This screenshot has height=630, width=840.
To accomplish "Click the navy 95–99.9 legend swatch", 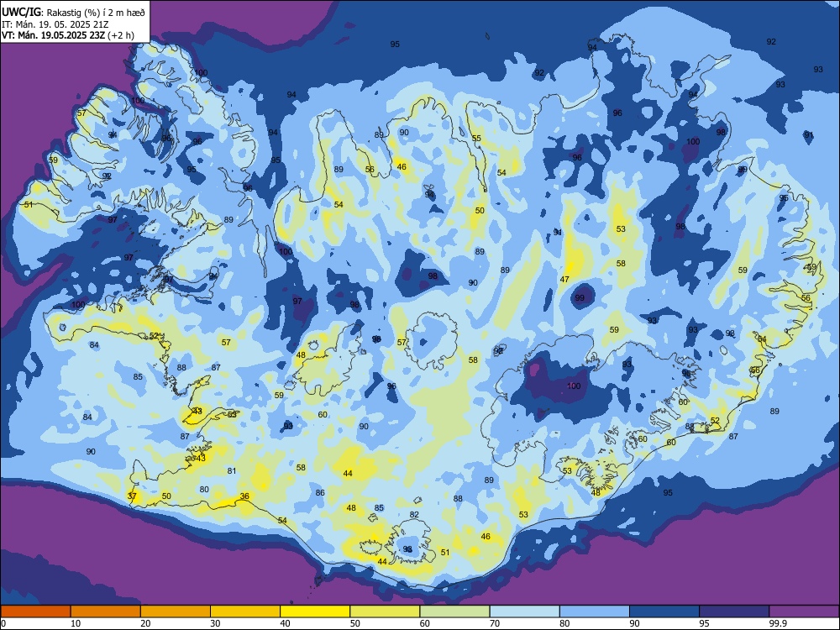I will (x=734, y=612).
